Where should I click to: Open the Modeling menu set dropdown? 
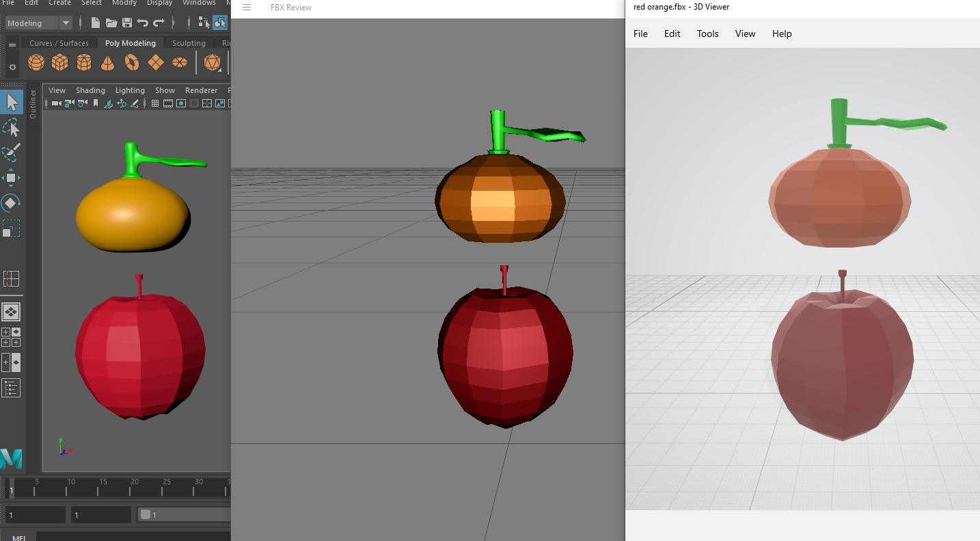click(38, 23)
